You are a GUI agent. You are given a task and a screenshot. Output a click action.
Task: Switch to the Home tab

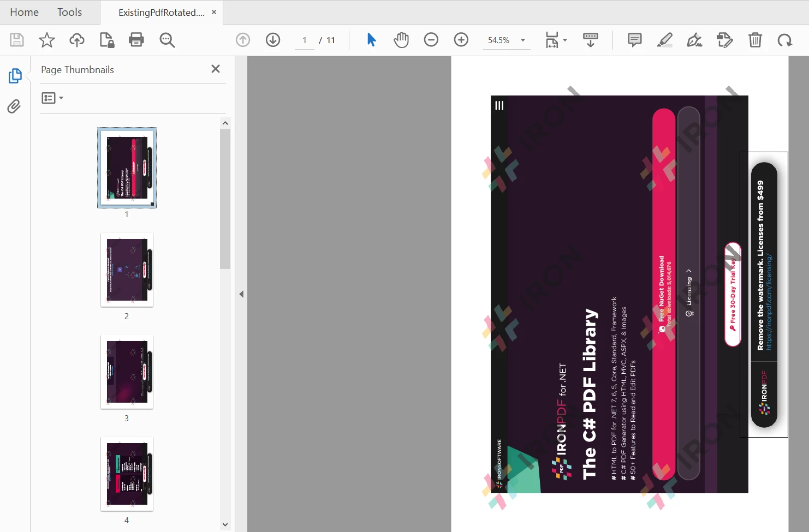(24, 12)
